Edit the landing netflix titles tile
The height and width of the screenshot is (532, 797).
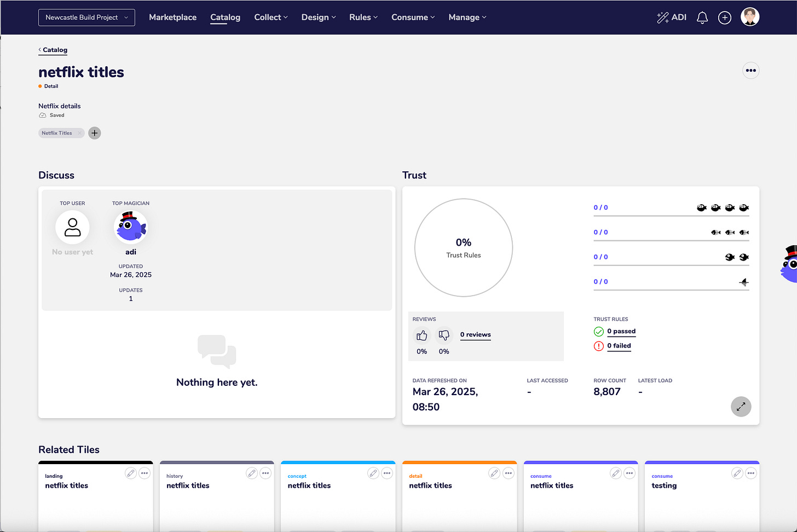point(131,473)
